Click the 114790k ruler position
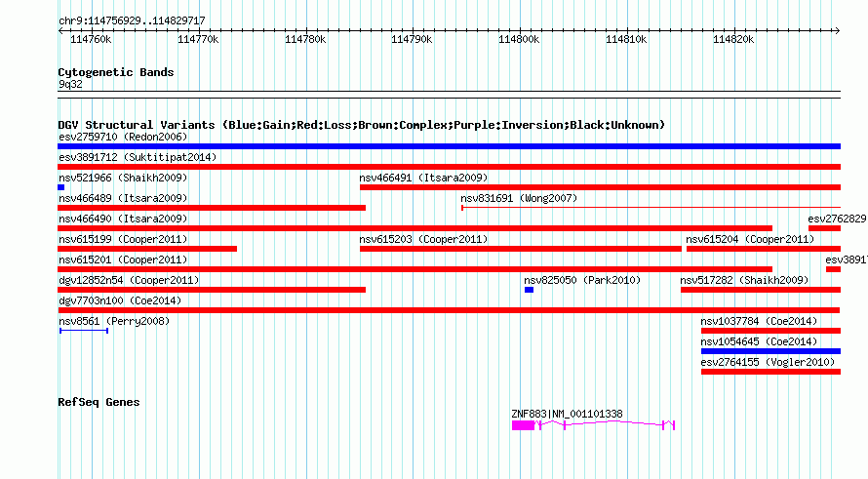The image size is (868, 479). point(412,40)
